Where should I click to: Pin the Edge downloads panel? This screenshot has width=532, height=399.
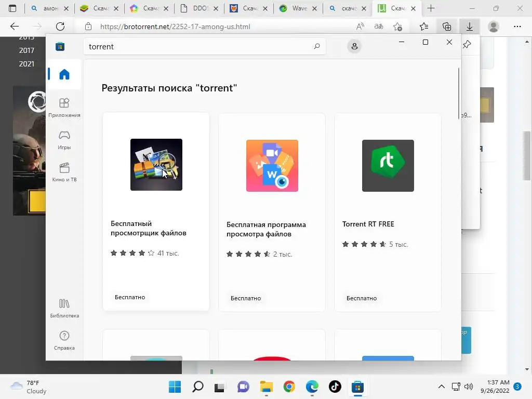pyautogui.click(x=467, y=44)
